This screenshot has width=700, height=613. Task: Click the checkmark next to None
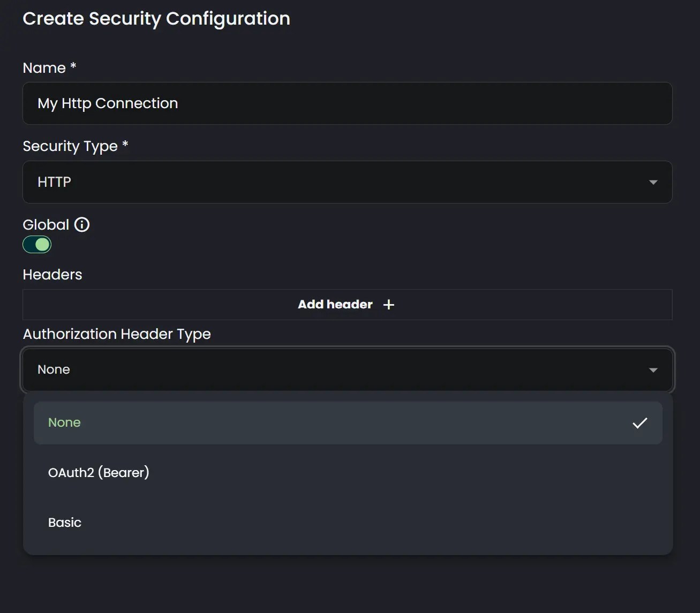(x=640, y=423)
